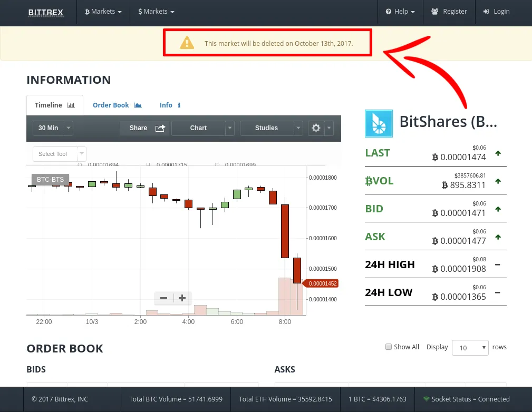Viewport: 532px width, 412px height.
Task: Click the Share chart button
Action: (145, 128)
